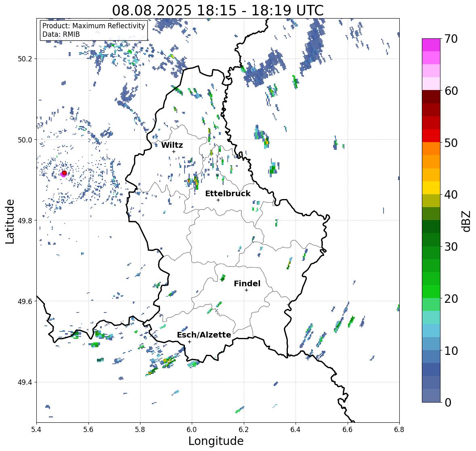
Task: Click the longitude tick label 6.0
Action: click(192, 429)
